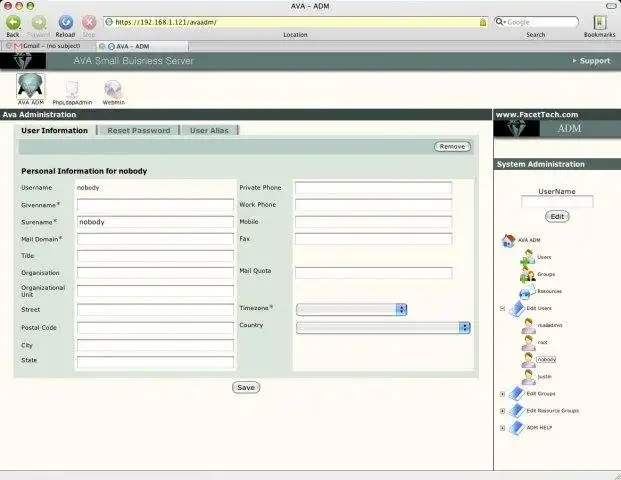Click the Forward navigation arrow
This screenshot has width=621, height=480.
39,22
